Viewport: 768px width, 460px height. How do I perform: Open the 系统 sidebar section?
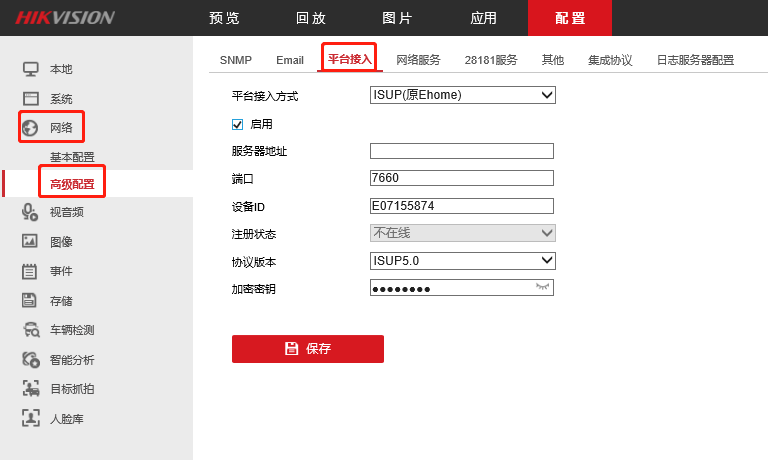tap(61, 99)
